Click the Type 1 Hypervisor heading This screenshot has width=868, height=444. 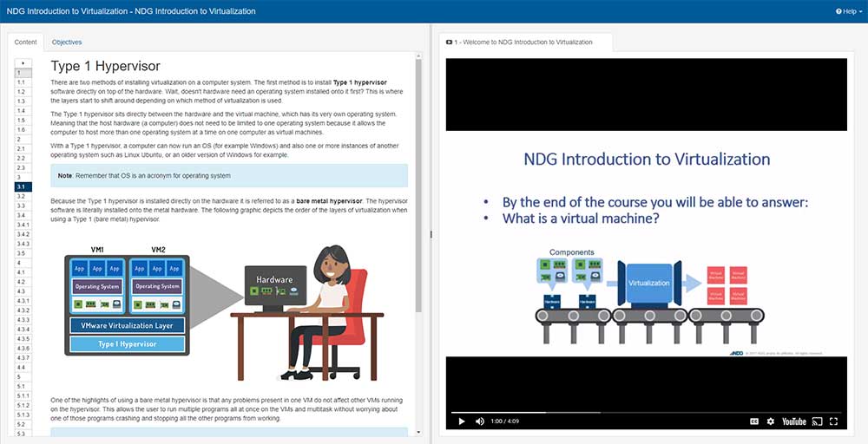click(x=106, y=67)
